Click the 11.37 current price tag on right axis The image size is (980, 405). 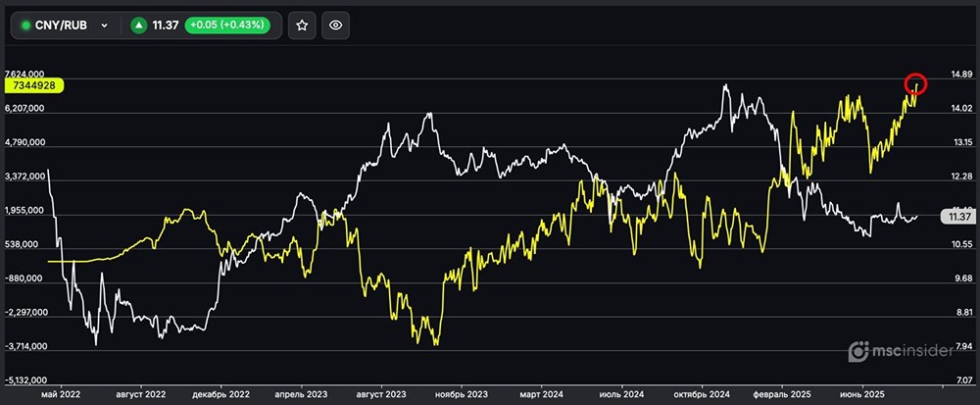pyautogui.click(x=958, y=217)
